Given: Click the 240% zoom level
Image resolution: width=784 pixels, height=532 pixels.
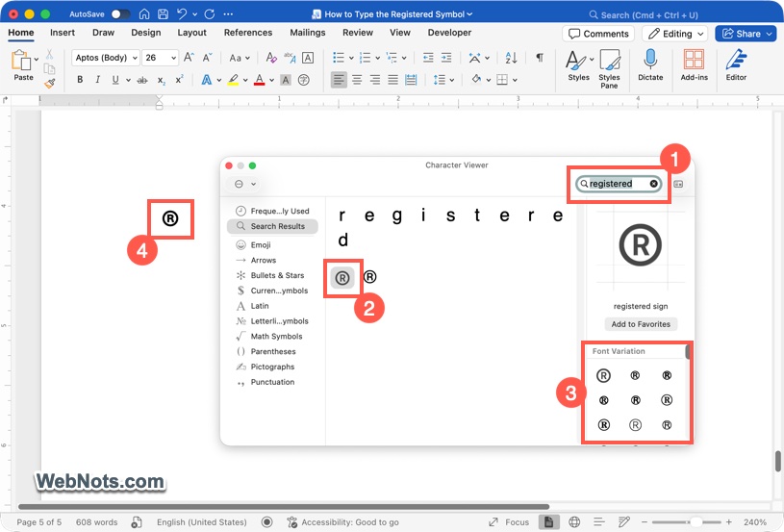Looking at the screenshot, I should (755, 522).
